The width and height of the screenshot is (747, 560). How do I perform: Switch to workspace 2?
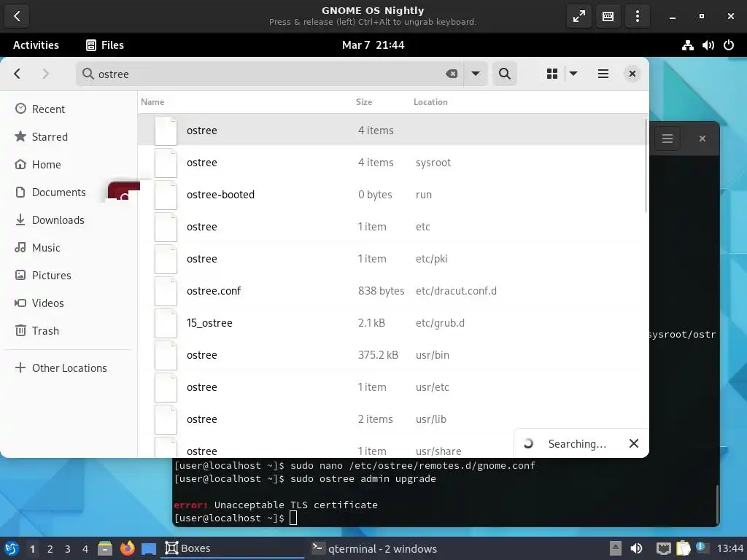[x=50, y=548]
